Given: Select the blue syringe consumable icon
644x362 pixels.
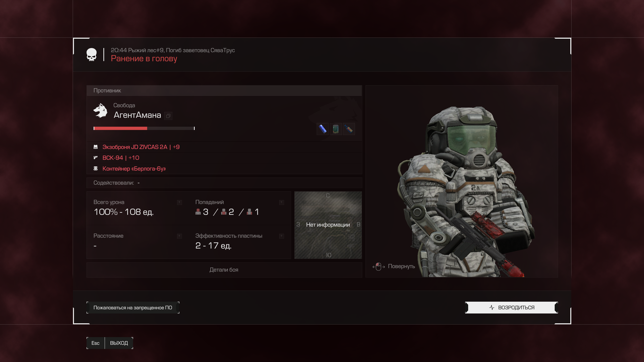Looking at the screenshot, I should click(x=323, y=129).
